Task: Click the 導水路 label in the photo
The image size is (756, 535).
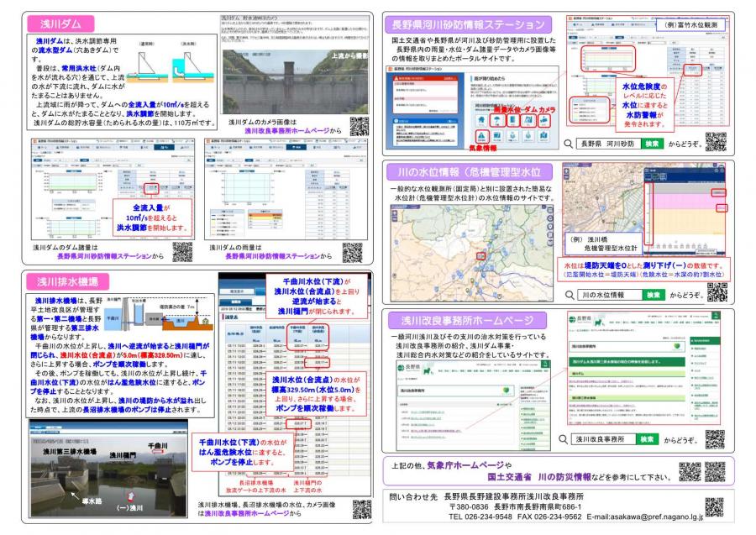Action: (x=92, y=501)
